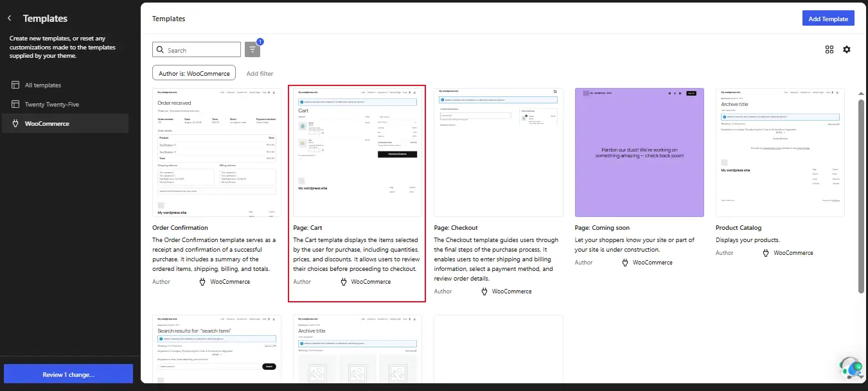Open view options gear icon
The image size is (868, 391).
(x=847, y=49)
